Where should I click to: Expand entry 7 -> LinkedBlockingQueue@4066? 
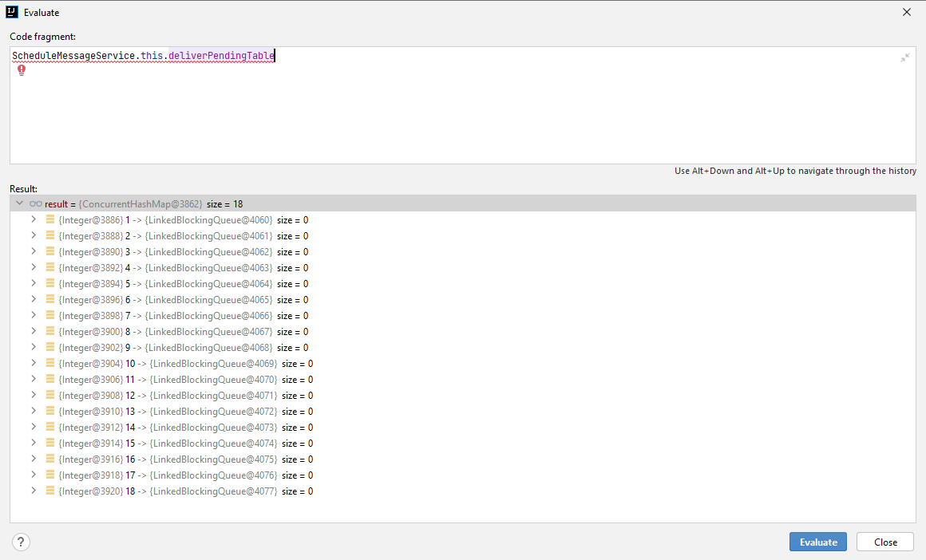[34, 315]
